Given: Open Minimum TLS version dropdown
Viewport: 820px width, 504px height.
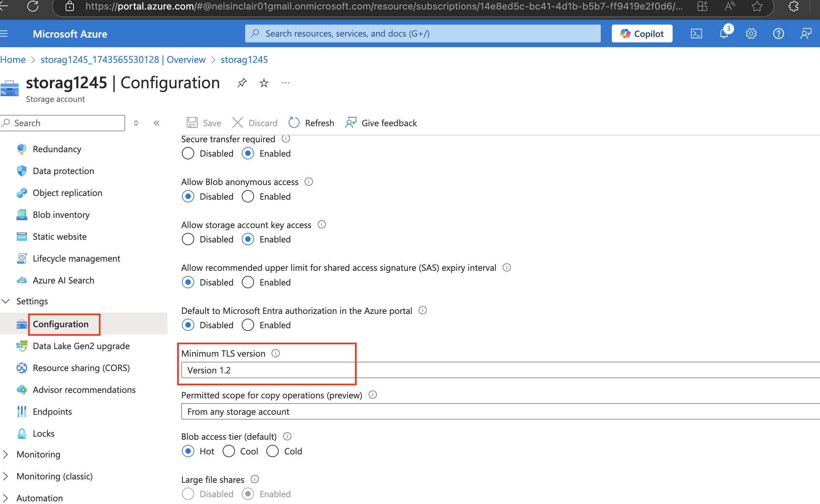Looking at the screenshot, I should 501,370.
